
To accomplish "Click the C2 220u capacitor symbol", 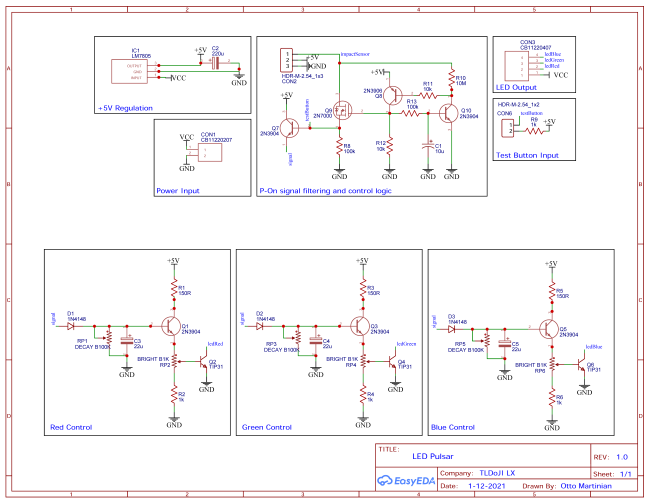I will 216,63.
